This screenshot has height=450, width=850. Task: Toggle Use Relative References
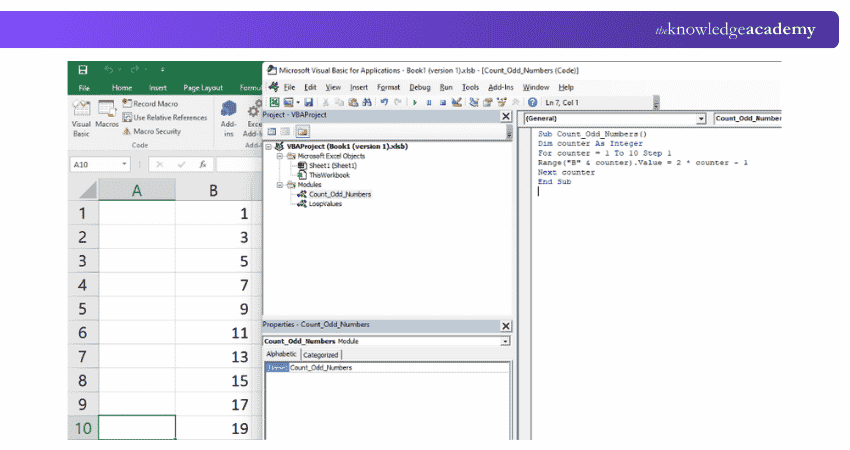click(165, 117)
